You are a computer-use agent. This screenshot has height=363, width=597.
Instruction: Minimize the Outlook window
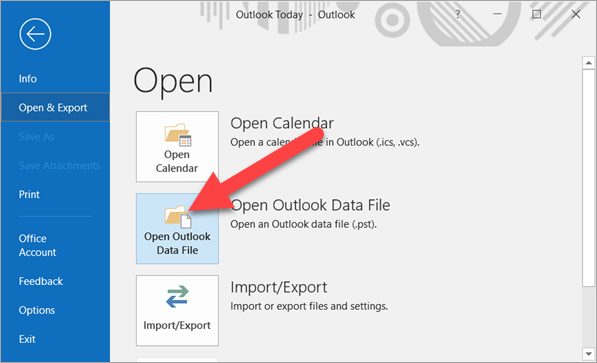(x=497, y=14)
